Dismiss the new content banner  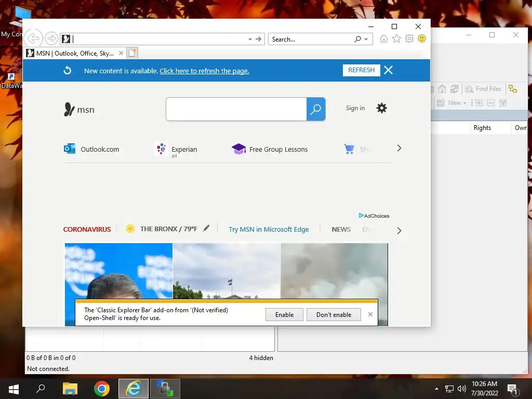coord(388,70)
